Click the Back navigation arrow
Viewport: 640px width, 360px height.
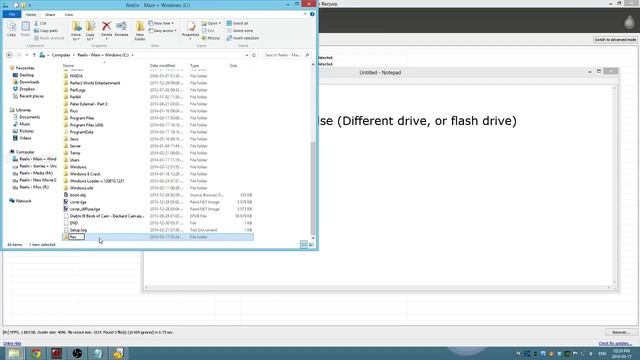point(9,55)
